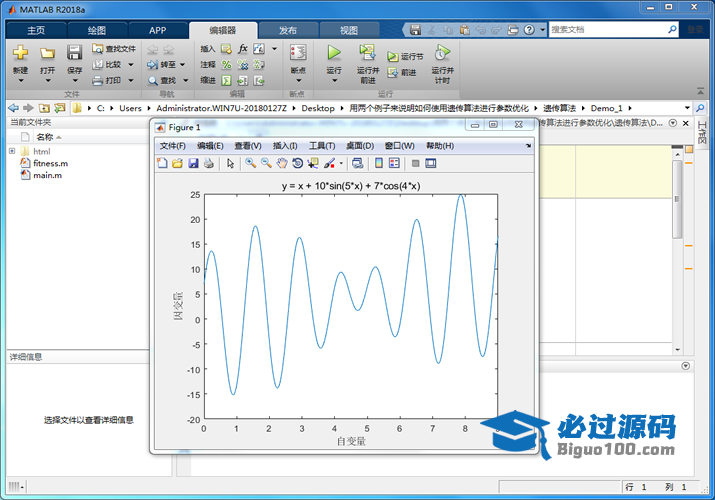Image resolution: width=715 pixels, height=500 pixels.
Task: Toggle the Insert Legend button
Action: point(394,163)
